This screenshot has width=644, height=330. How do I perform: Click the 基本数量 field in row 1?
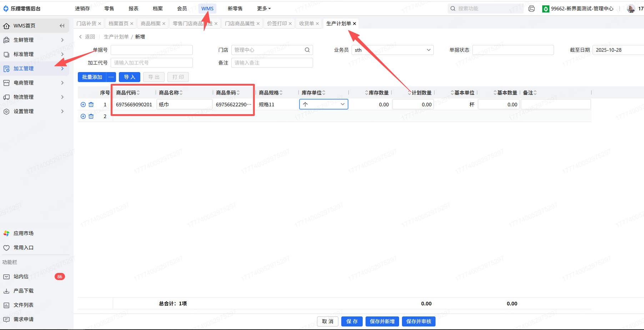click(499, 105)
